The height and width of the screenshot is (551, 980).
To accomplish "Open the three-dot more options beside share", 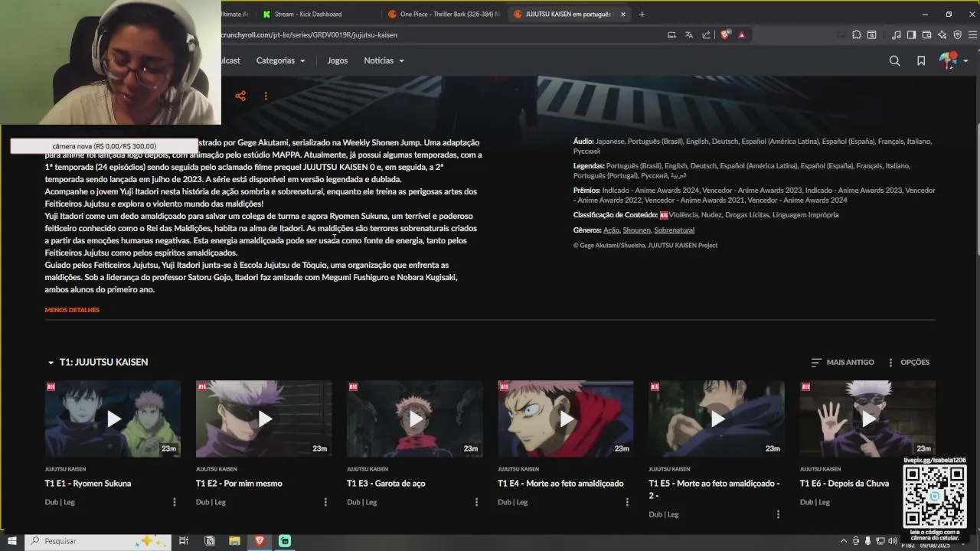I will tap(266, 96).
